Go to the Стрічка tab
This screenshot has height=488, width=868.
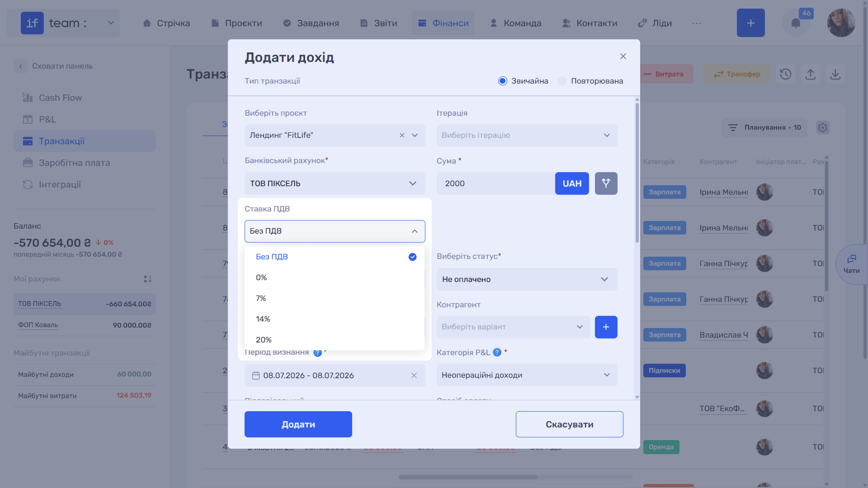[166, 23]
